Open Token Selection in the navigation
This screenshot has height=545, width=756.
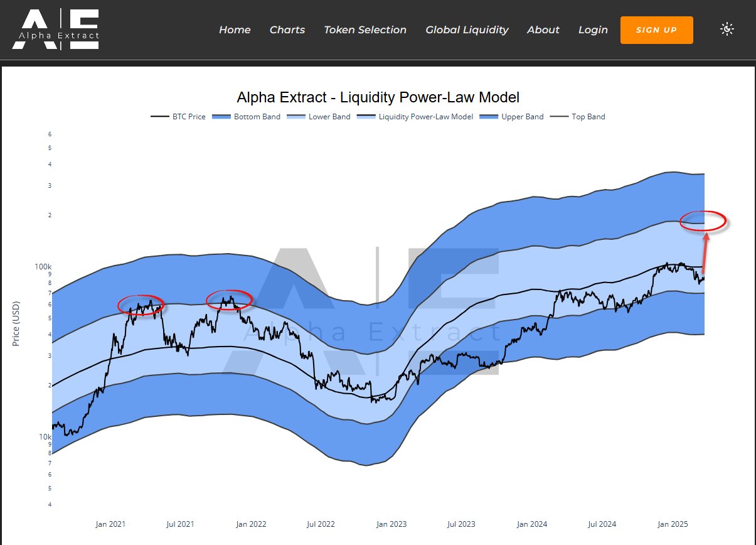pyautogui.click(x=365, y=30)
